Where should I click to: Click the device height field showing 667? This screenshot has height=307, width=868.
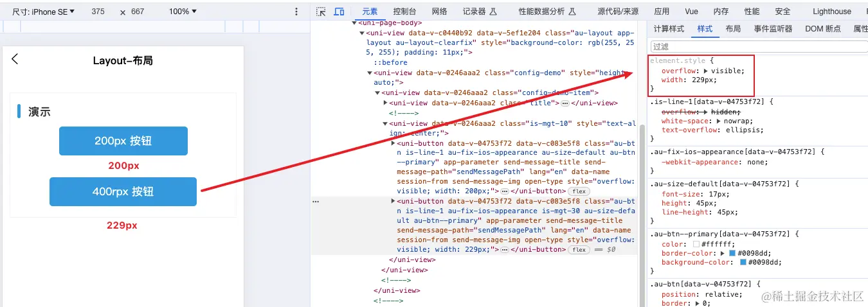[x=138, y=12]
